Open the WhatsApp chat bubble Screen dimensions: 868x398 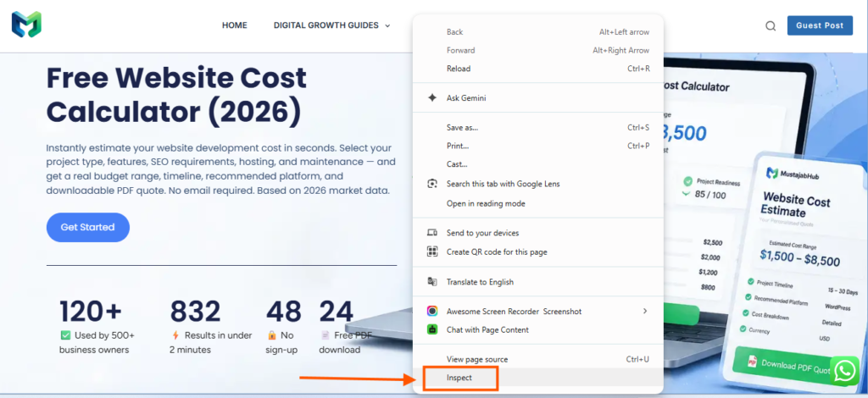pos(845,370)
